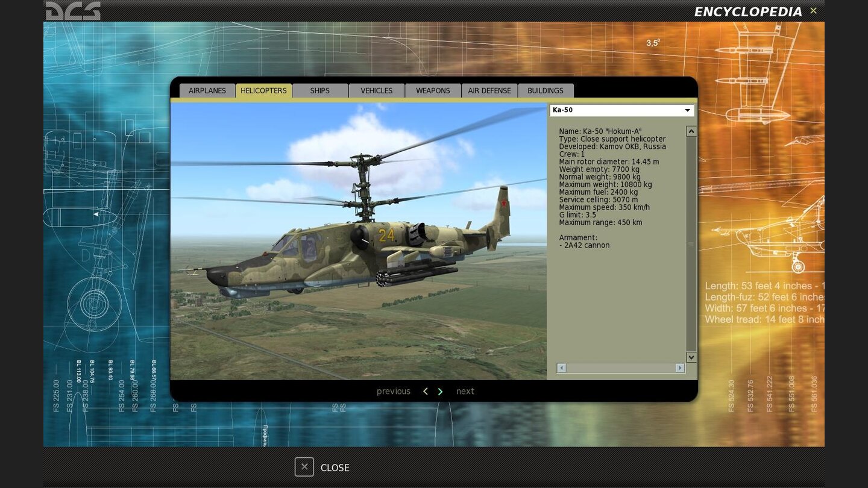Click 'Maximum weight: 10800 kg' line

(x=605, y=185)
